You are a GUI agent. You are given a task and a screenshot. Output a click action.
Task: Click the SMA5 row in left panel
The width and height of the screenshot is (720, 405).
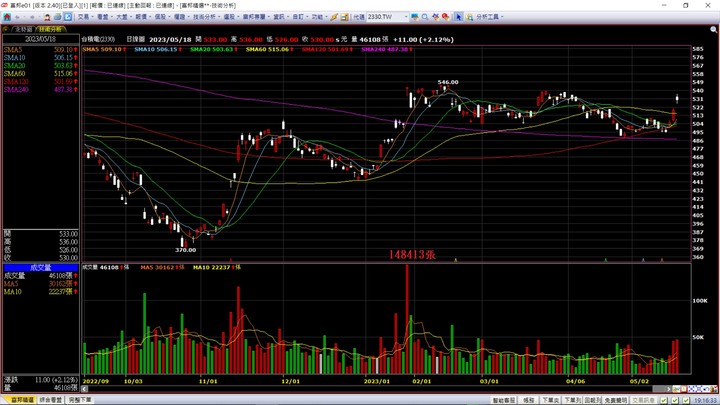[40, 50]
